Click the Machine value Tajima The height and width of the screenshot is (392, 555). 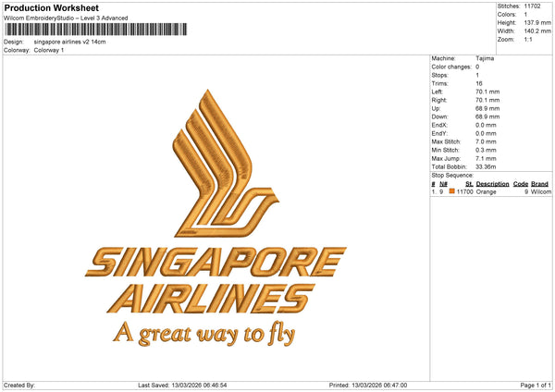pos(485,58)
